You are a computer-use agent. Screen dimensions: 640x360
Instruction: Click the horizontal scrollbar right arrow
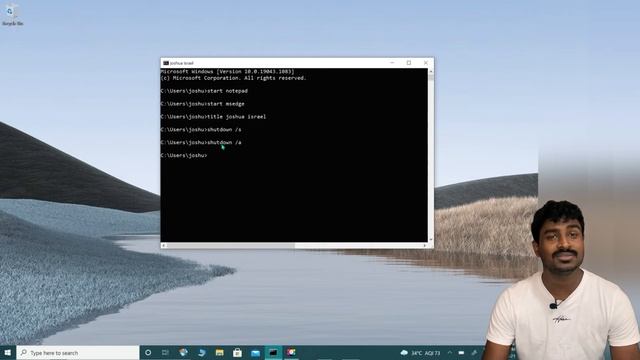click(425, 246)
